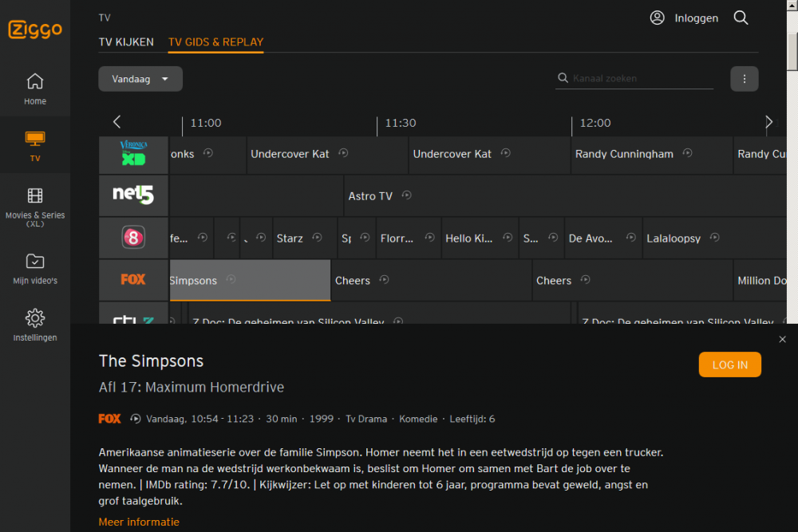Open Instellingen settings
798x532 pixels.
(x=35, y=325)
